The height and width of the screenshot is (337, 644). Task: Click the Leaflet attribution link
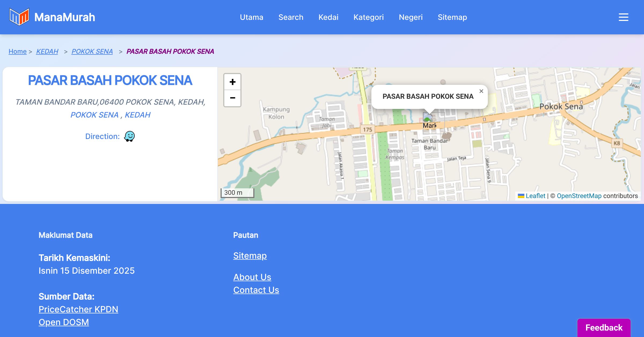[x=535, y=196]
